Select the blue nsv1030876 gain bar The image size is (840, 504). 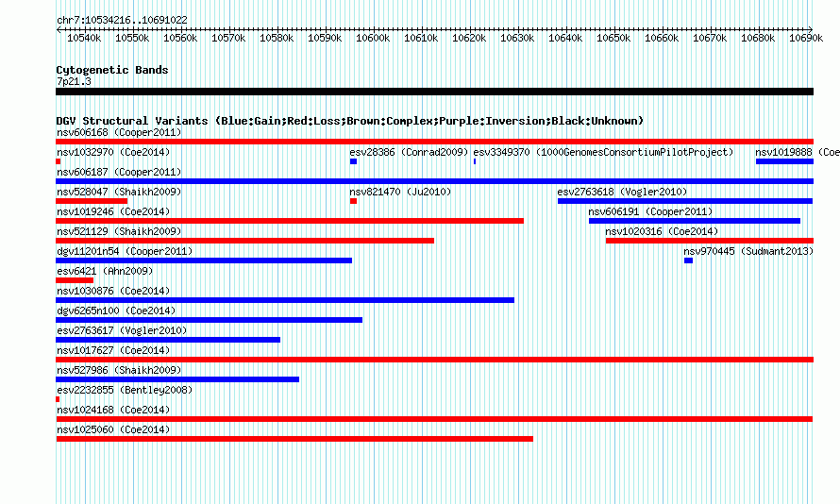285,300
